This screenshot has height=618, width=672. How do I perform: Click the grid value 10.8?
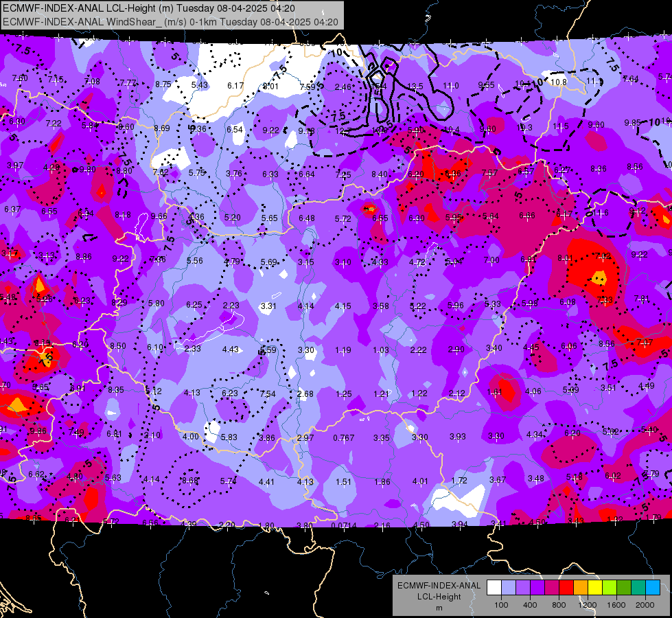pyautogui.click(x=559, y=82)
